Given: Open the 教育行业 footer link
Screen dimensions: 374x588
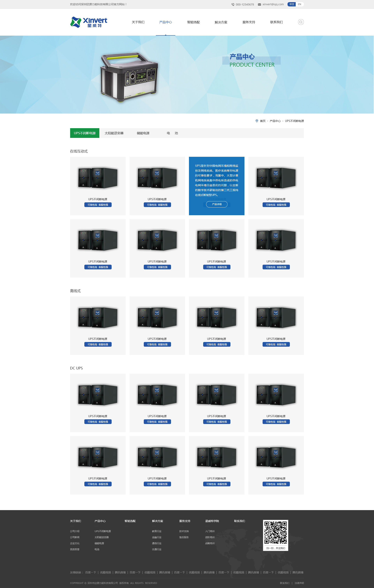Looking at the screenshot, I should pyautogui.click(x=157, y=531).
